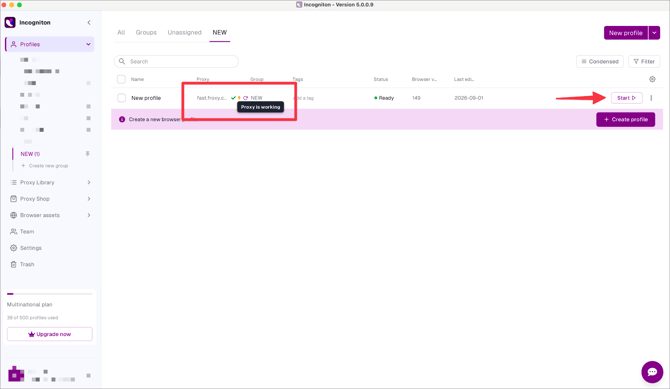Click the browser version 149 cell
670x389 pixels.
click(x=416, y=98)
